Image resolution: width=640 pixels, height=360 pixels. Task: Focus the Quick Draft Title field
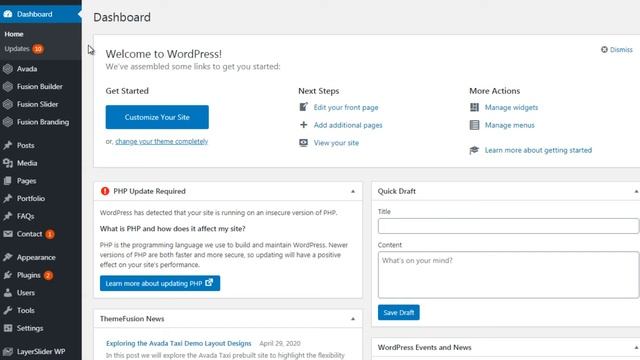(508, 226)
